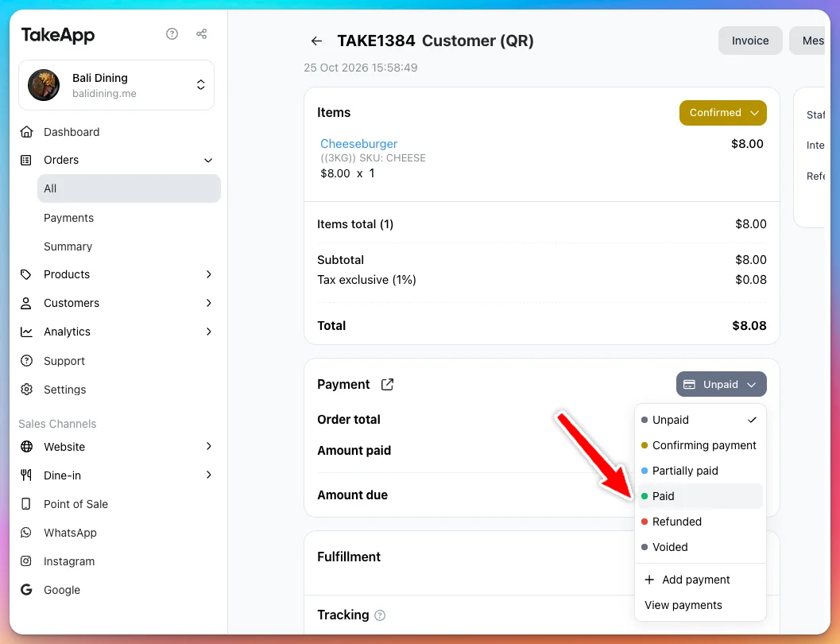Viewport: 840px width, 644px height.
Task: Click the balidining.me store URL text
Action: [104, 94]
